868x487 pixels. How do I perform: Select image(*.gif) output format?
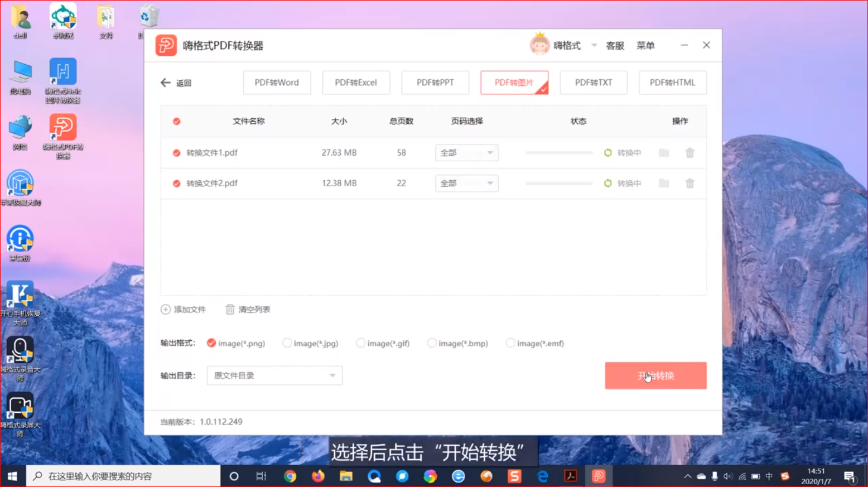[360, 343]
